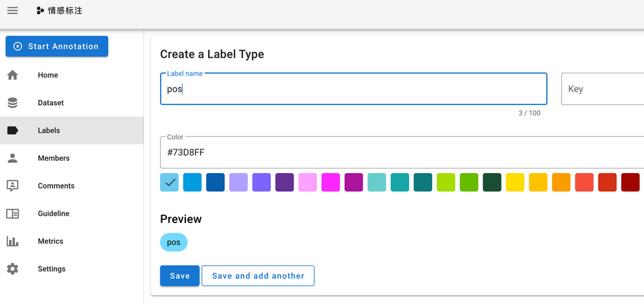Click the Metrics bar chart icon

(x=12, y=241)
